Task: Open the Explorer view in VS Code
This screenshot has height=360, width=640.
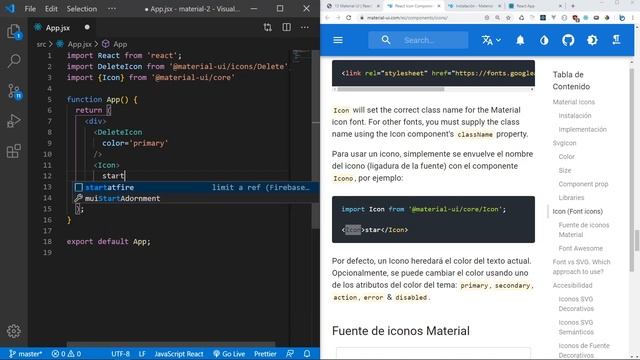Action: coord(14,32)
